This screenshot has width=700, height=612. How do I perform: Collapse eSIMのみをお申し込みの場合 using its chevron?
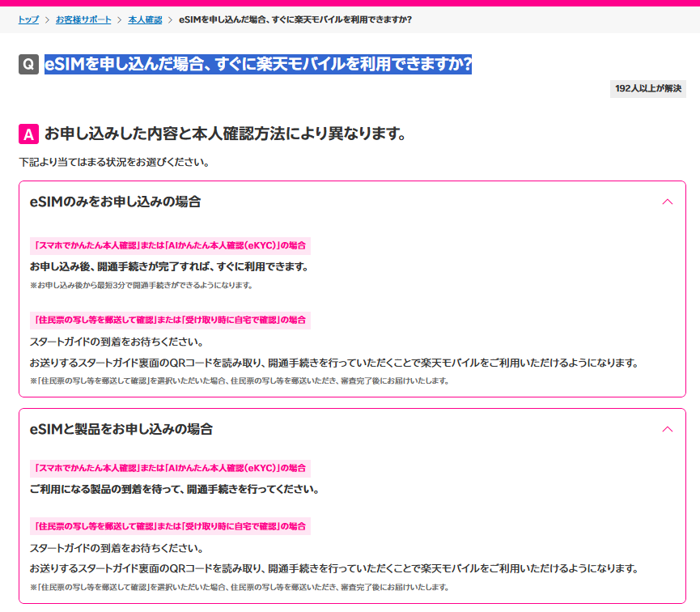click(x=667, y=202)
